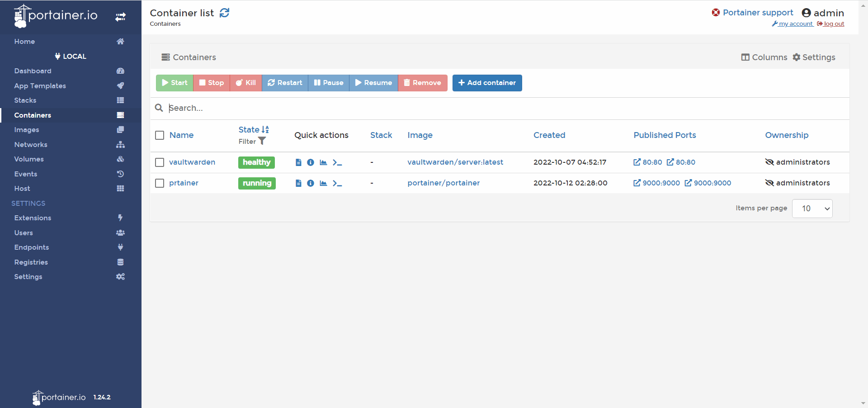Open logs icon for prtainer container
The image size is (868, 408).
pos(298,183)
